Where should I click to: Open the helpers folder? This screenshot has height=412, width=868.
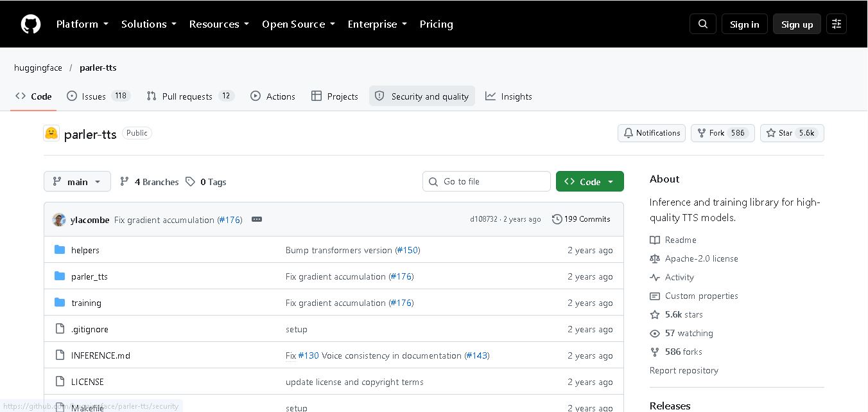(x=85, y=250)
